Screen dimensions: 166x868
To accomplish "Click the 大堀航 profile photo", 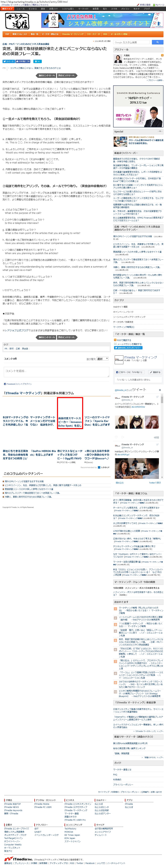I will point(118,59).
